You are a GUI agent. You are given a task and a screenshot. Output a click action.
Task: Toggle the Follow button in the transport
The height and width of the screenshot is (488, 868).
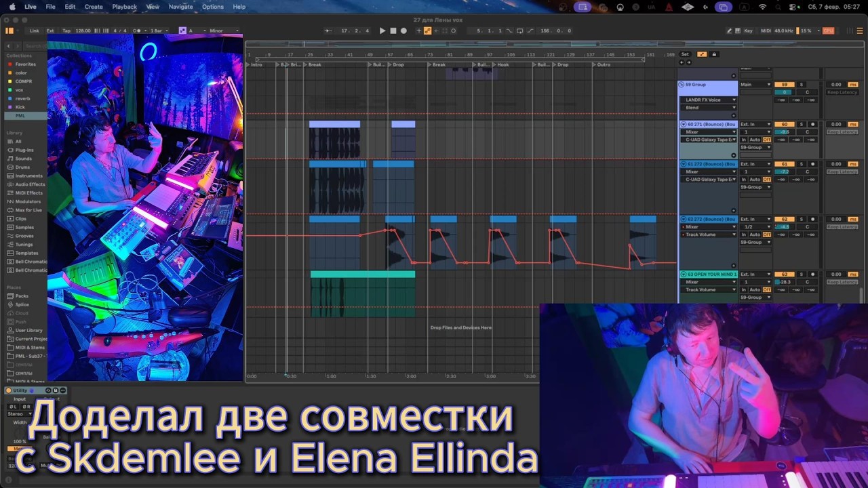coord(328,30)
